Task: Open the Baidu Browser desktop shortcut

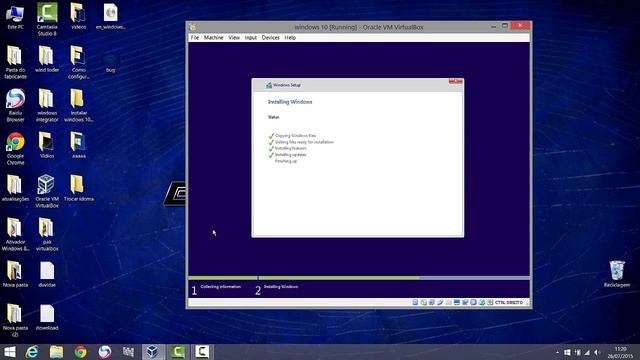Action: coord(15,105)
